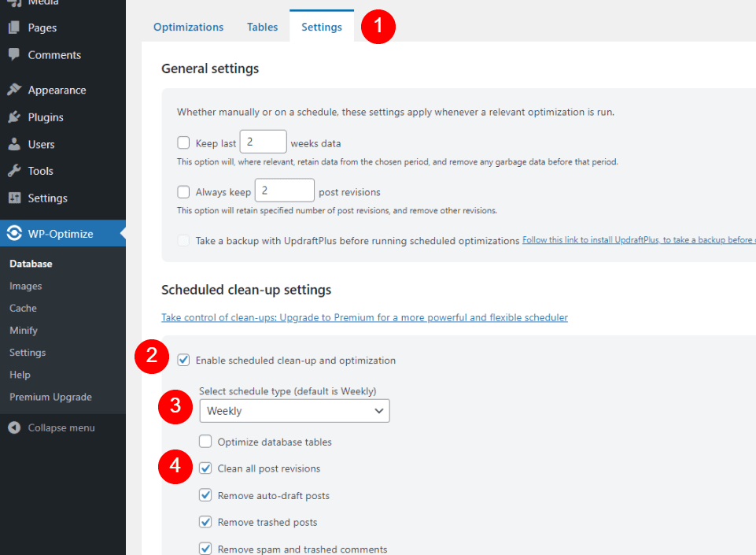This screenshot has height=555, width=756.
Task: Click the Comments bubble icon
Action: pyautogui.click(x=14, y=55)
